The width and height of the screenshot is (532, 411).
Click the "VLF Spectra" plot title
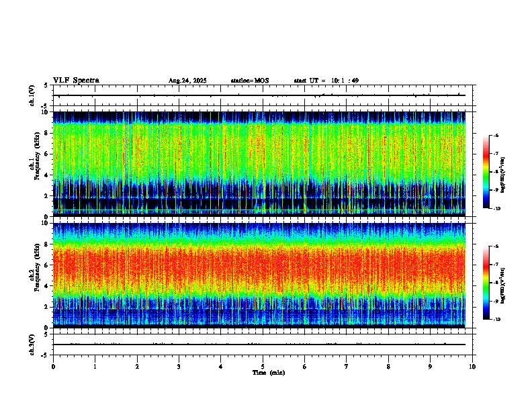[76, 81]
